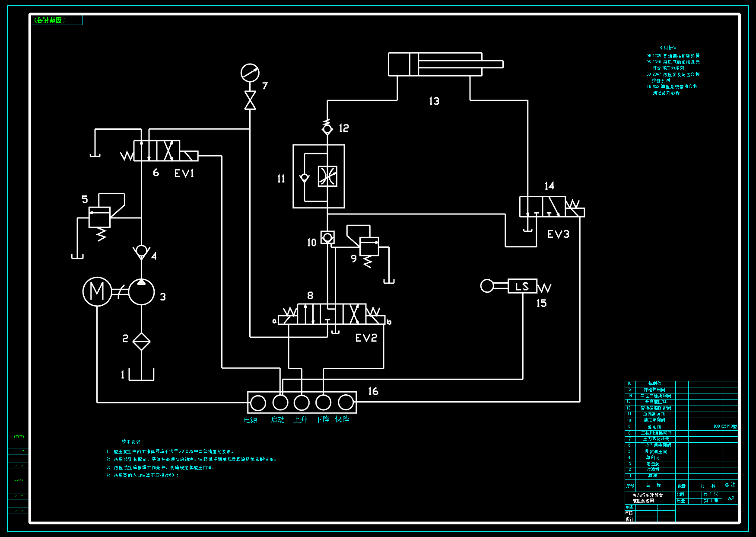Viewport: 756px width, 537px height.
Task: Click the 启动 indicator circle on control panel
Action: coord(280,403)
